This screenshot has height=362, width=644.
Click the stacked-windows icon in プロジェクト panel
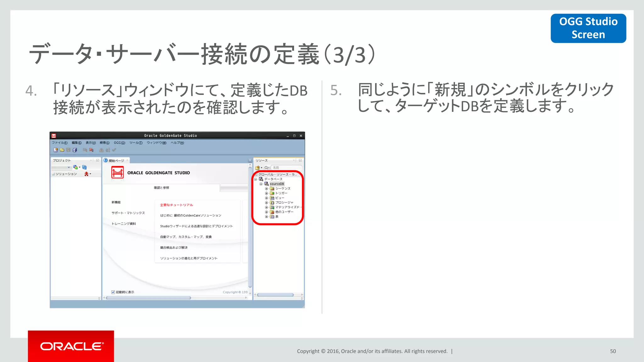[x=75, y=167]
